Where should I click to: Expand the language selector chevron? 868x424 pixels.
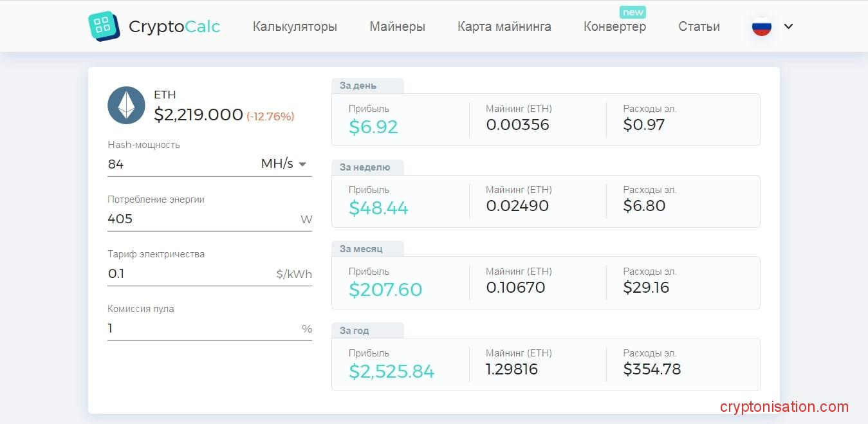point(788,26)
